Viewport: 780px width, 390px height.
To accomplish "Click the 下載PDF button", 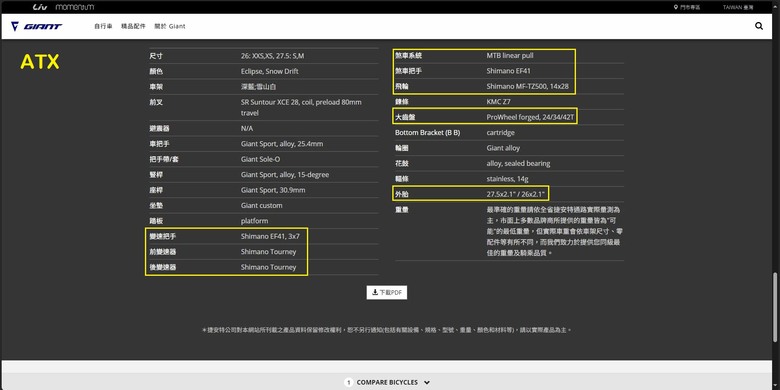I will (387, 292).
